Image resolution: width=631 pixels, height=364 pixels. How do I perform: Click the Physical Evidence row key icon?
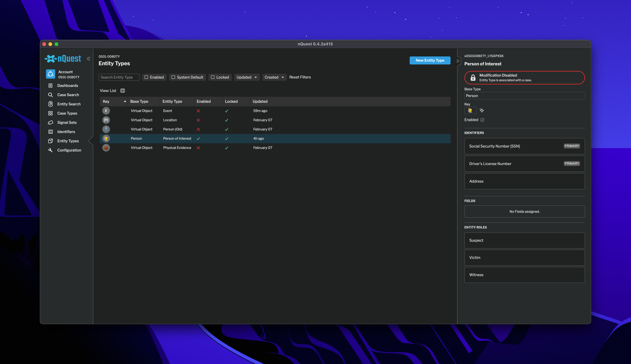point(106,148)
